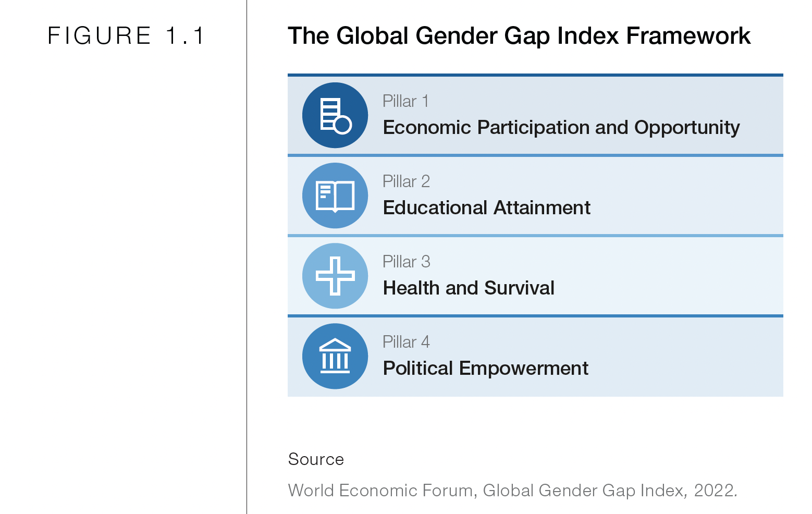Click the Educational Attainment heading text
Image resolution: width=812 pixels, height=514 pixels.
pos(486,208)
